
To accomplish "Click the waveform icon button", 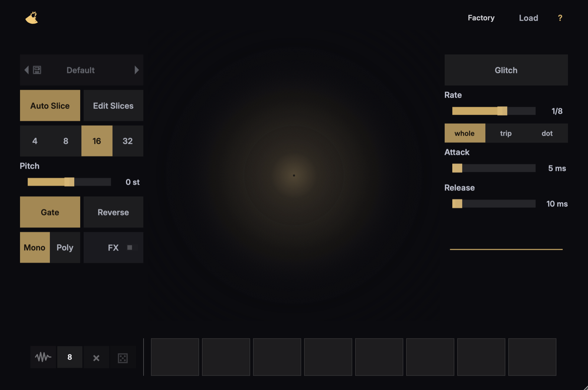I will pyautogui.click(x=43, y=357).
